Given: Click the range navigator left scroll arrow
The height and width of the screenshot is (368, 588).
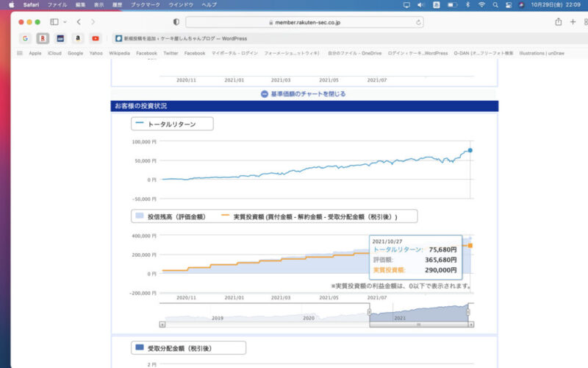Looking at the screenshot, I should 162,325.
